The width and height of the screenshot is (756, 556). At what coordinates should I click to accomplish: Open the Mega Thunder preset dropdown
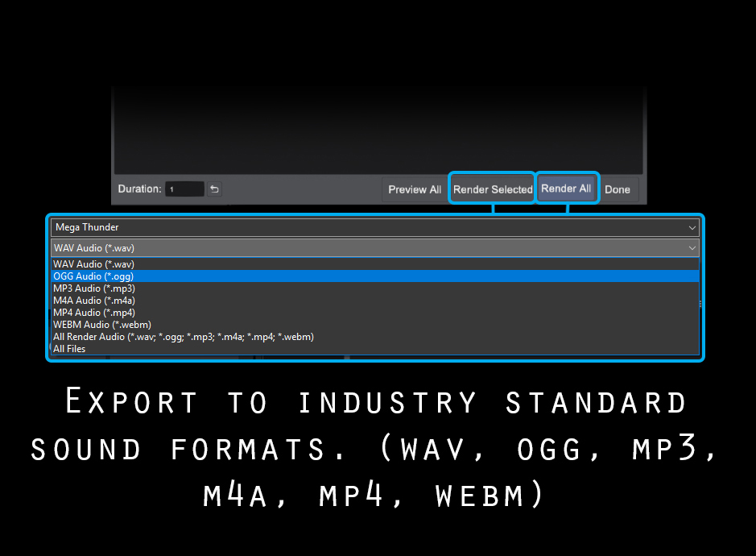tap(375, 227)
